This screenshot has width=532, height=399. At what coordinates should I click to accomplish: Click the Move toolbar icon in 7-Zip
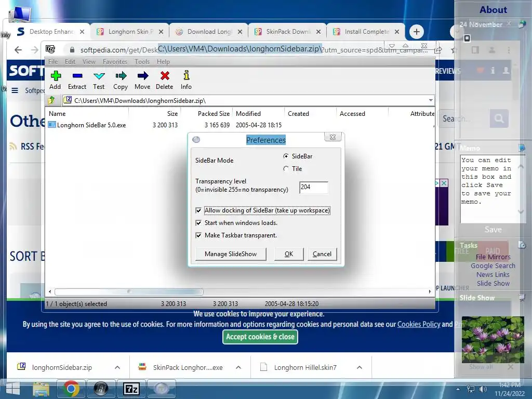143,76
